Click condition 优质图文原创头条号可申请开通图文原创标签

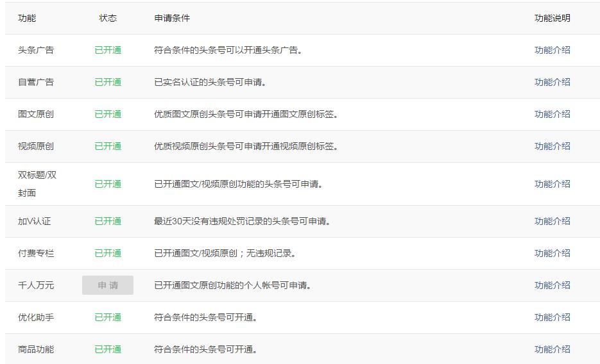246,114
